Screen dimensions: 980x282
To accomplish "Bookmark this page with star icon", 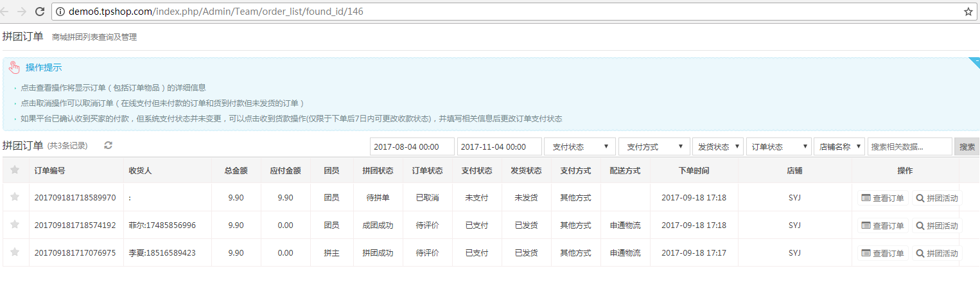I will pos(968,12).
